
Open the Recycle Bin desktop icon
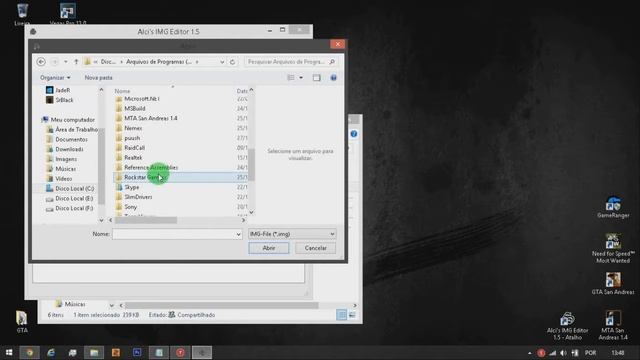22,13
